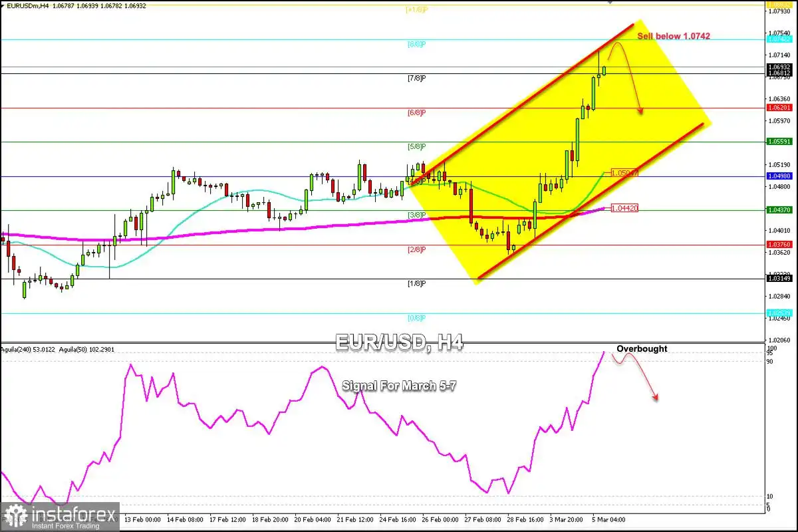The width and height of the screenshot is (798, 532).
Task: Click the 1.07422 cyan price tag
Action: (780, 39)
